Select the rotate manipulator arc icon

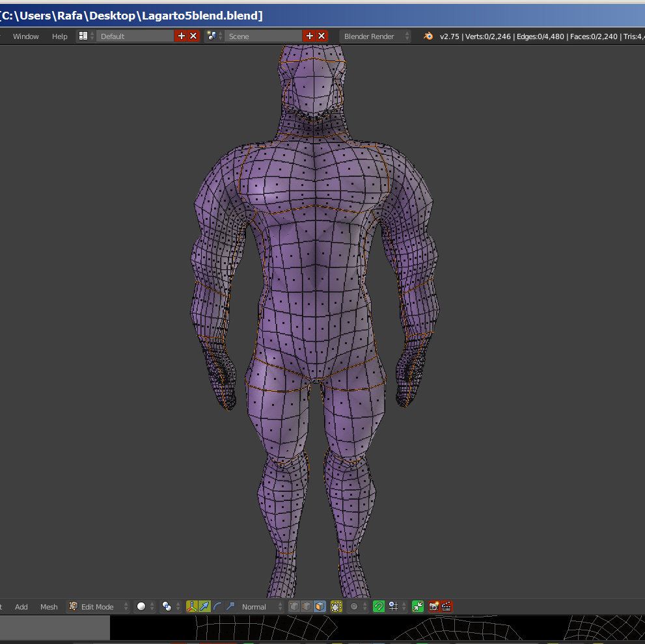[x=217, y=606]
